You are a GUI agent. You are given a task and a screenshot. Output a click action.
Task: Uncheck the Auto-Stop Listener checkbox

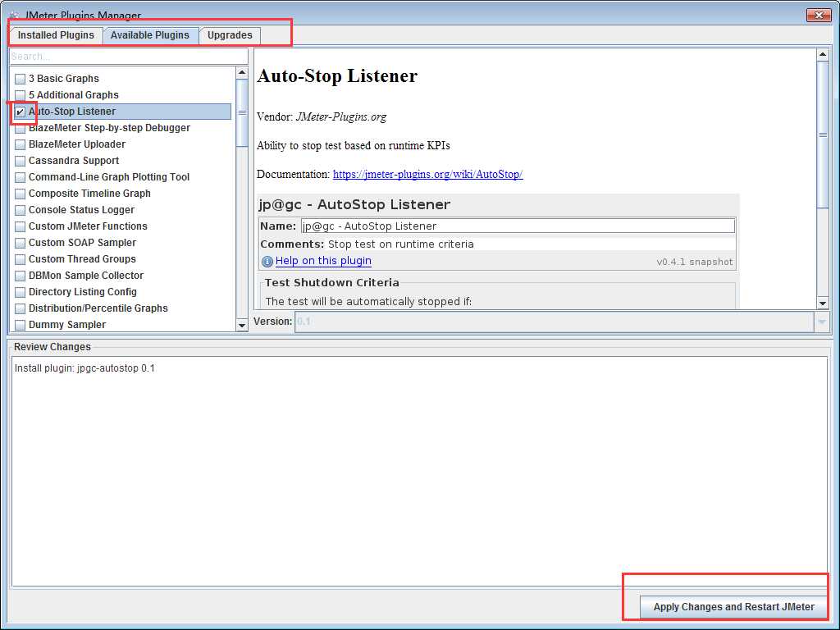point(21,112)
